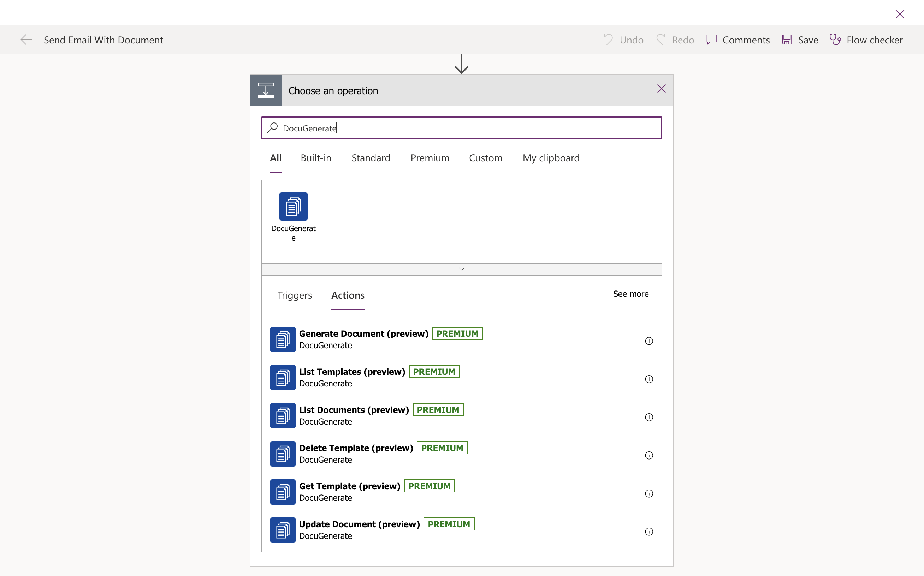Image resolution: width=924 pixels, height=576 pixels.
Task: Click the Delete Template action icon
Action: point(283,454)
